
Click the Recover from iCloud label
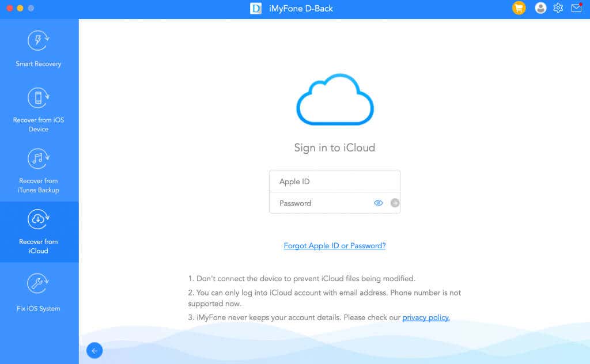(x=39, y=247)
